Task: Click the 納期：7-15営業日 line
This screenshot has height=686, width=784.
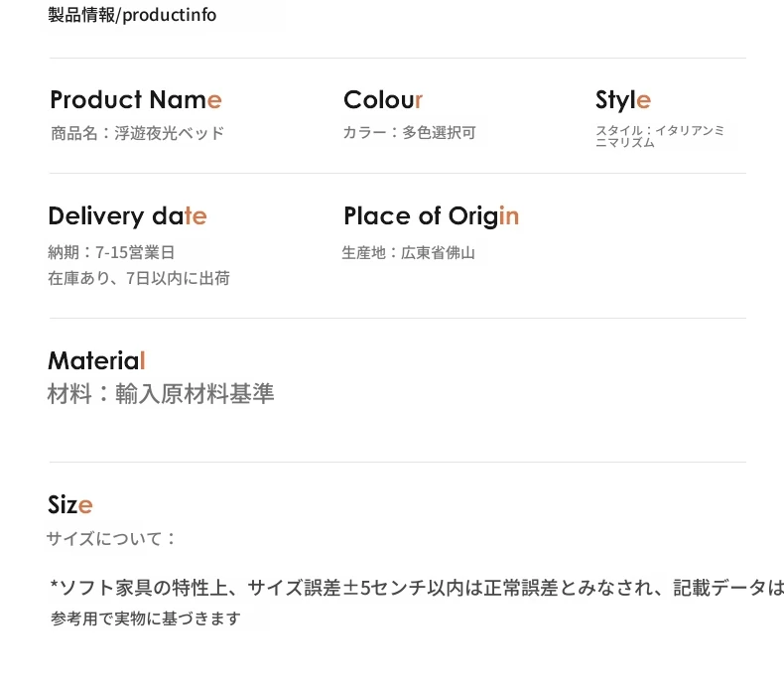Action: point(111,252)
